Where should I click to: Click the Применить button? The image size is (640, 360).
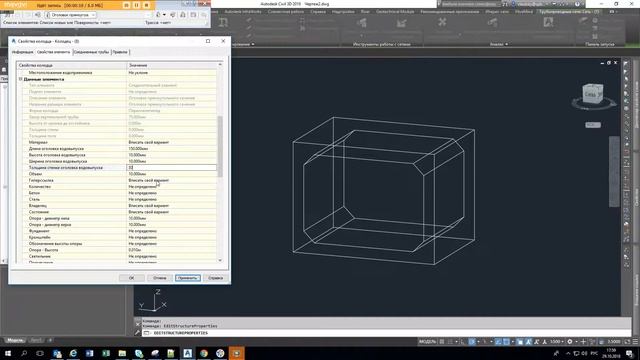point(188,278)
